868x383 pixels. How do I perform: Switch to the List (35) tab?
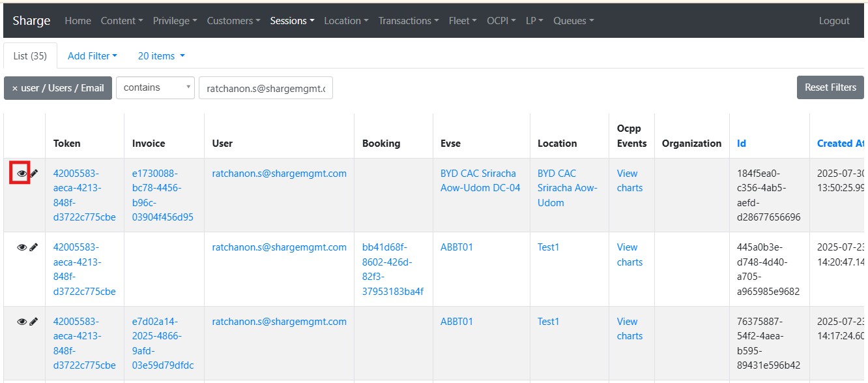[30, 56]
